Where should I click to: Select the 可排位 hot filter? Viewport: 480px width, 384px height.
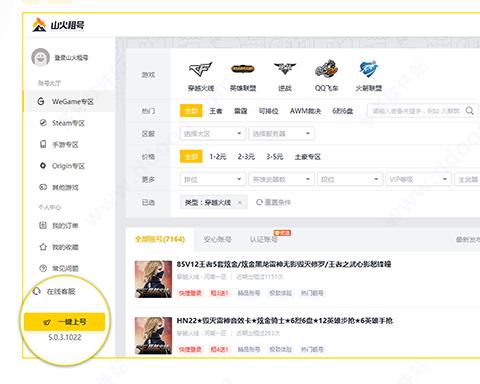click(x=268, y=111)
